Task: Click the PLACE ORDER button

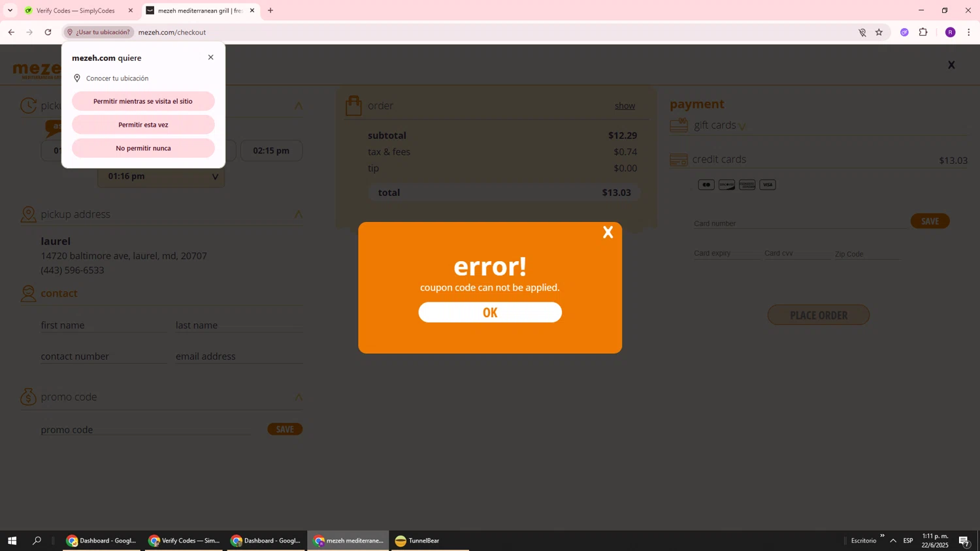Action: click(818, 315)
